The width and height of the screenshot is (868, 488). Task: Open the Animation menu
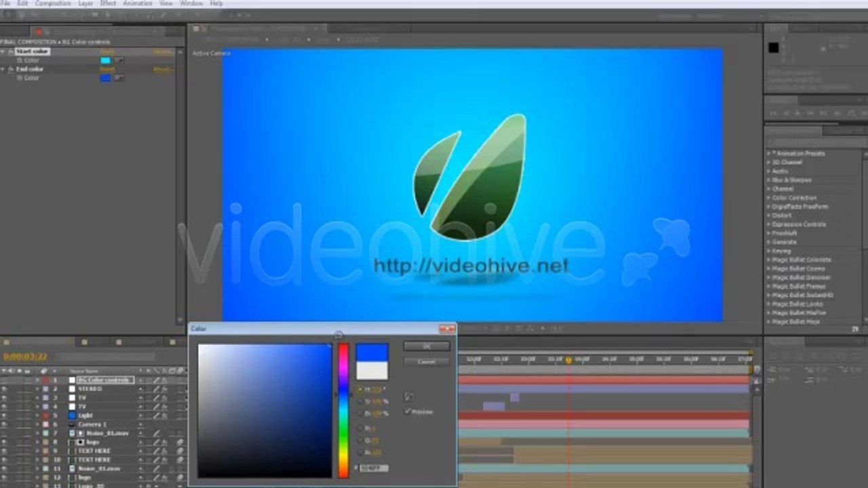pos(138,3)
